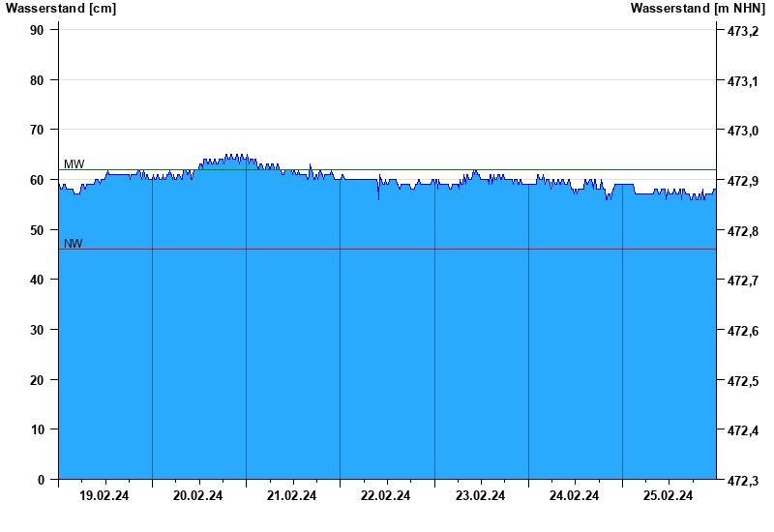Viewport: 774px width, 532px height.
Task: Click the 10 value on left axis
Action: click(x=37, y=429)
